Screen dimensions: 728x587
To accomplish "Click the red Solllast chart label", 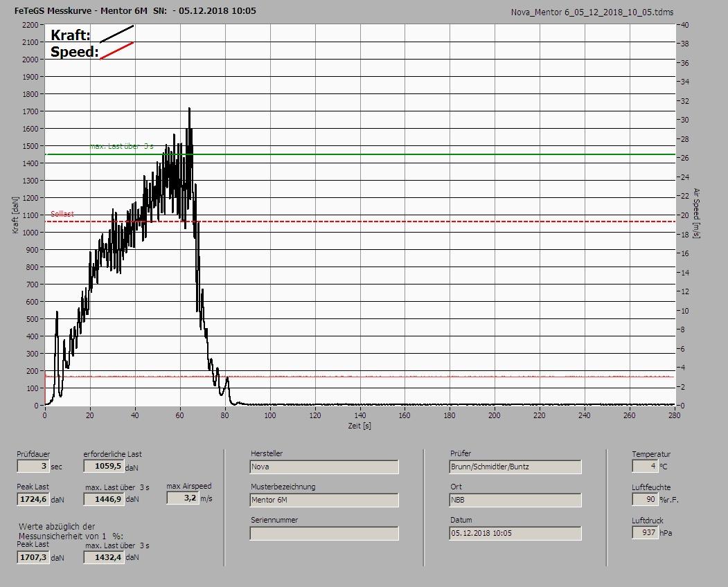I will [62, 214].
